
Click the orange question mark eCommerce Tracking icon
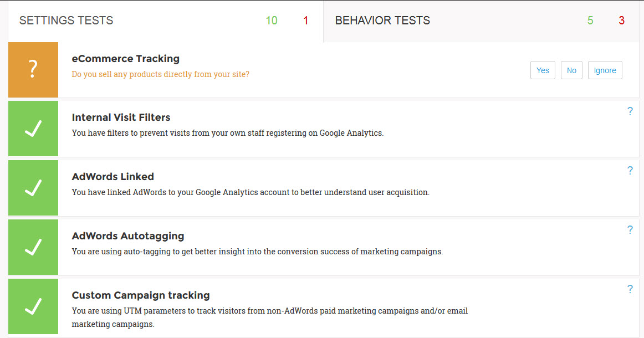click(33, 69)
